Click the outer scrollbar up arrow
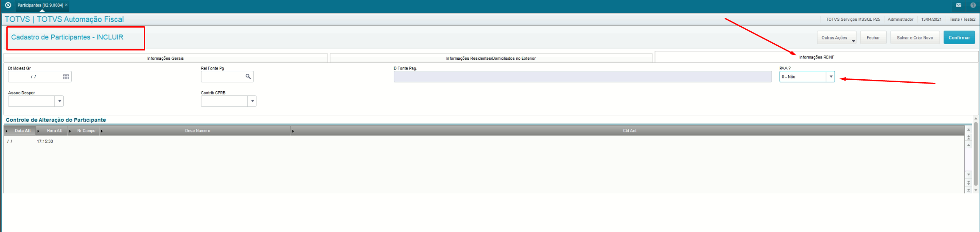The image size is (980, 232). 975,118
